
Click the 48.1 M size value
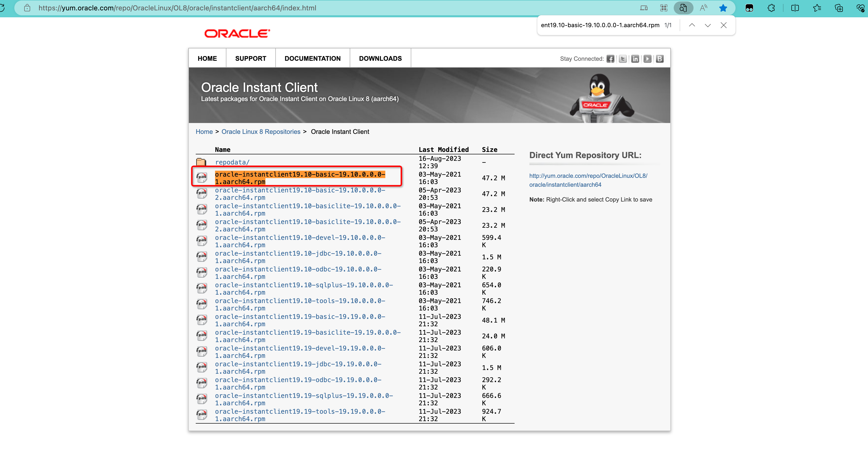(493, 320)
